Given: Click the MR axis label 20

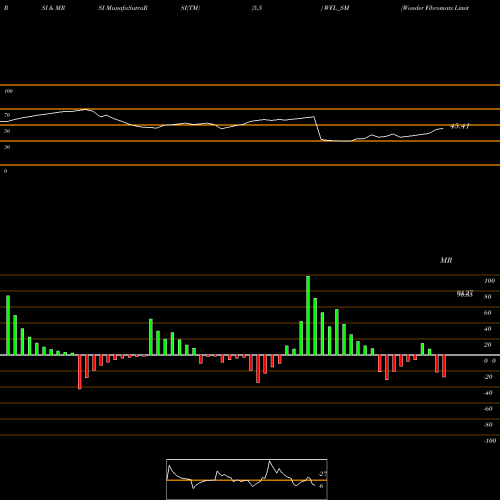Looking at the screenshot, I should [487, 345].
